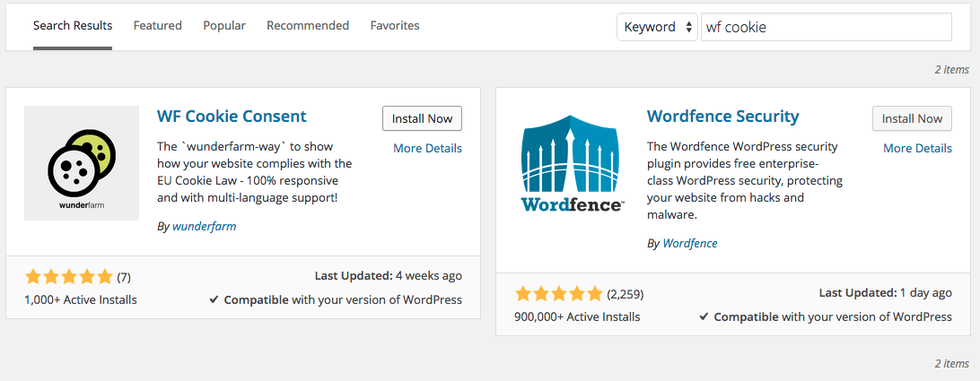Image resolution: width=980 pixels, height=381 pixels.
Task: Switch to the Popular tab
Action: click(x=224, y=26)
